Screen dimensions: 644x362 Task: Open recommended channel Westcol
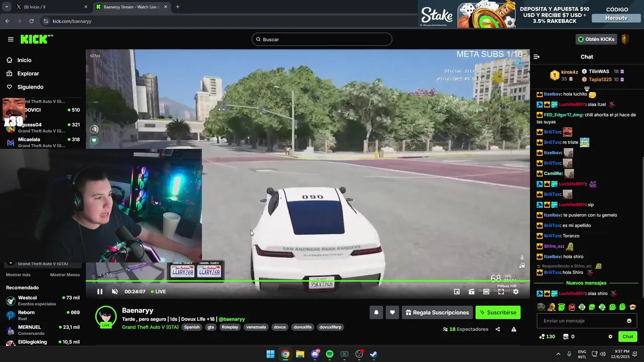click(42, 301)
